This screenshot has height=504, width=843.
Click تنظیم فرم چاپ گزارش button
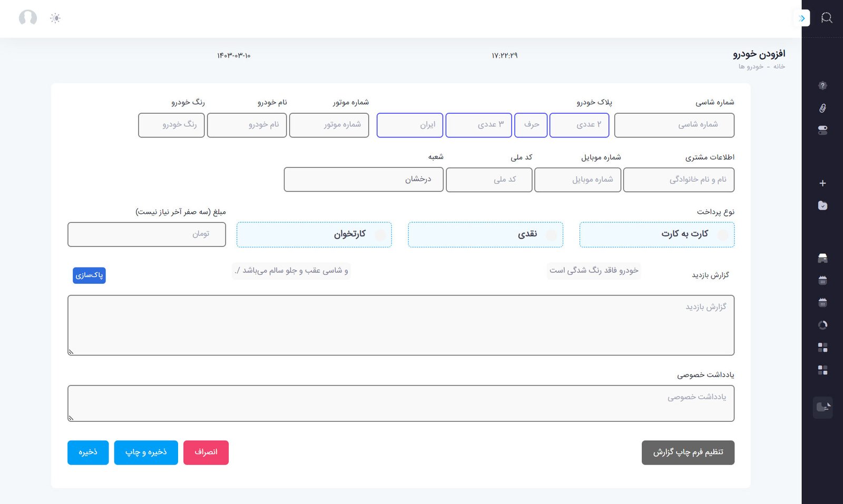coord(688,452)
